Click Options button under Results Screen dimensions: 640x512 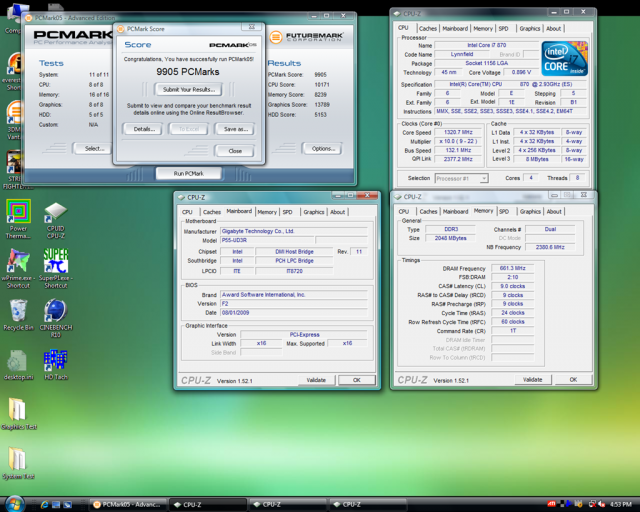coord(323,149)
